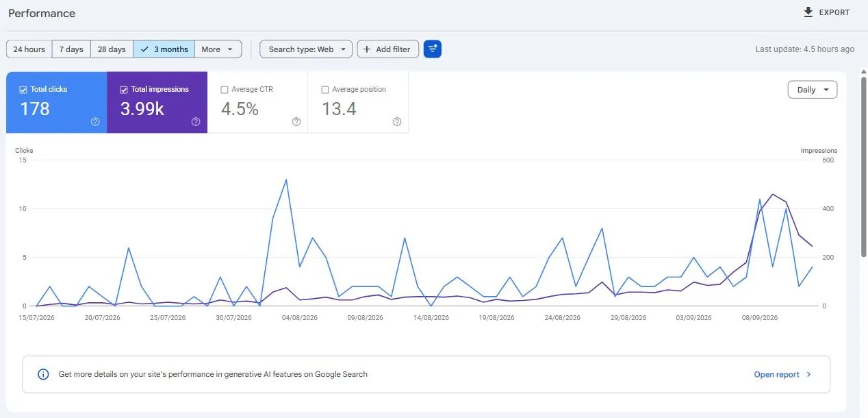Click info icon in generative AI banner
868x418 pixels.
[x=43, y=374]
